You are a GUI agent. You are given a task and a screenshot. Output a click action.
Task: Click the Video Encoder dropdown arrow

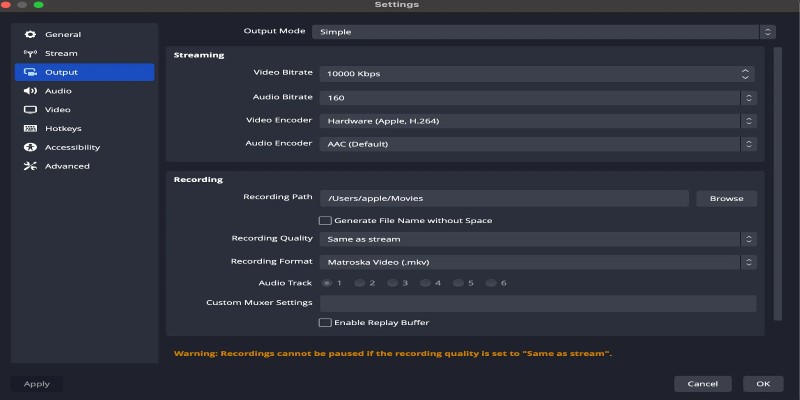[748, 121]
